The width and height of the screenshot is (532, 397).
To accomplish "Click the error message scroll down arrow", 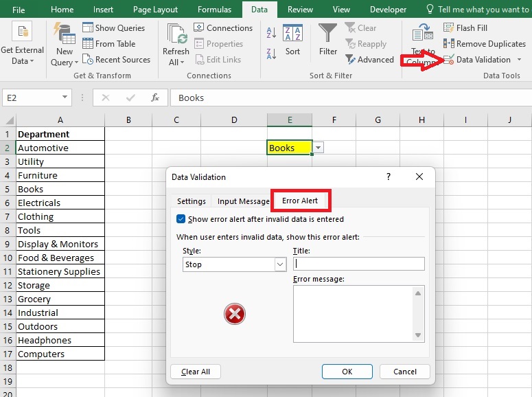I will point(418,335).
